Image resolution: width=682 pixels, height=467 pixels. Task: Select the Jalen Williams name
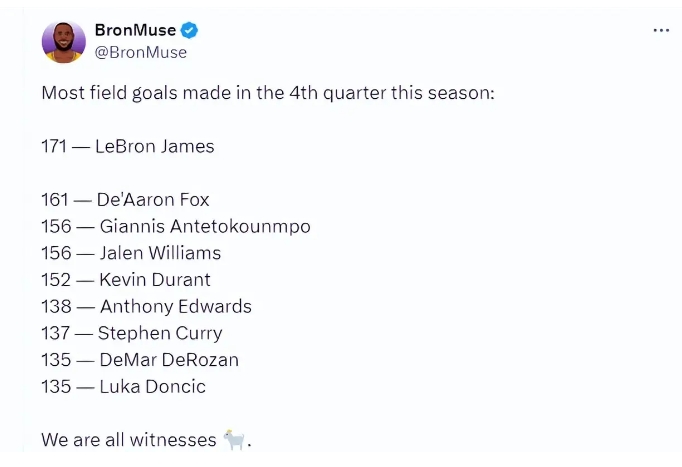(x=160, y=253)
